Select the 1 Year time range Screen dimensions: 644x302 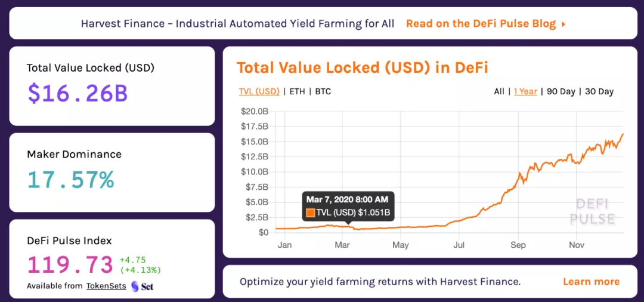(525, 91)
